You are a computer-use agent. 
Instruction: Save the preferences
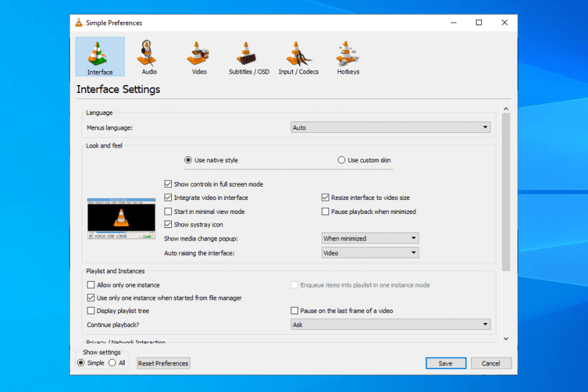pyautogui.click(x=446, y=363)
